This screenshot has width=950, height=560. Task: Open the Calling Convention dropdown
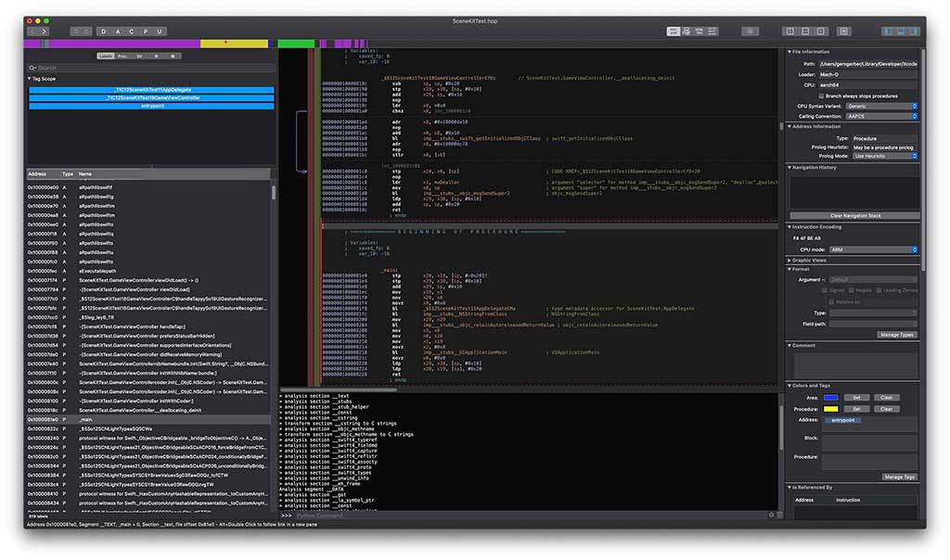coord(880,116)
